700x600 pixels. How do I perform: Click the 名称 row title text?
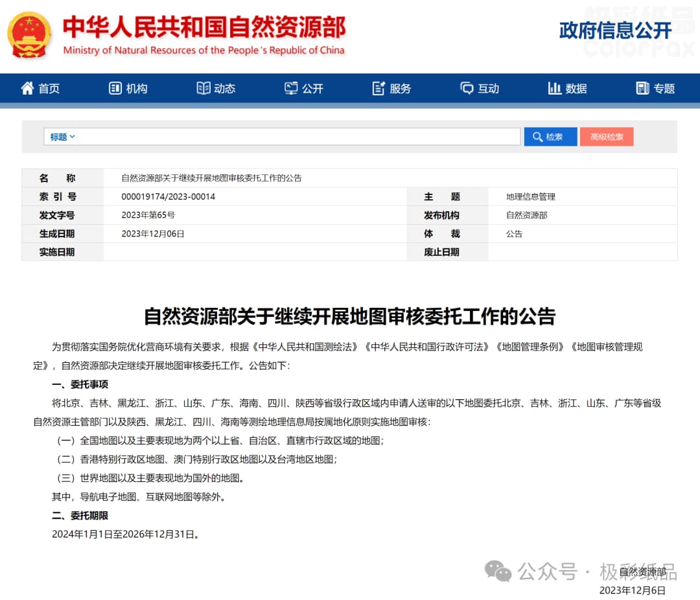pos(211,178)
